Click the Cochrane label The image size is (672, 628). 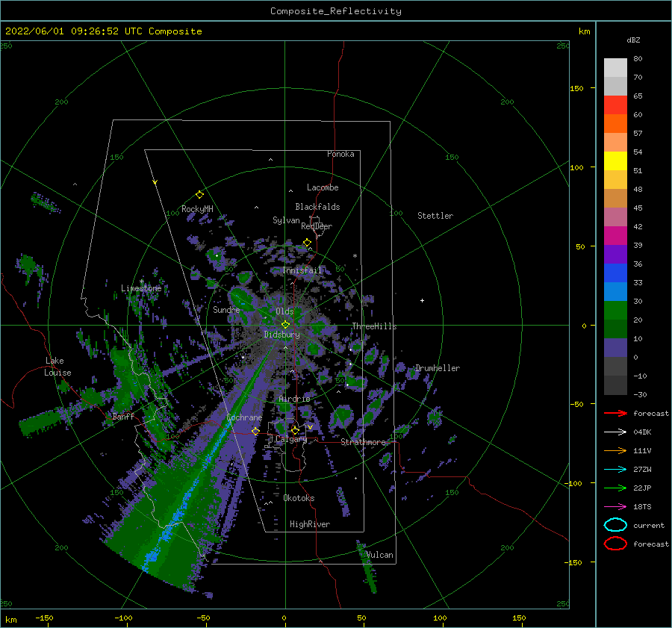click(x=244, y=417)
